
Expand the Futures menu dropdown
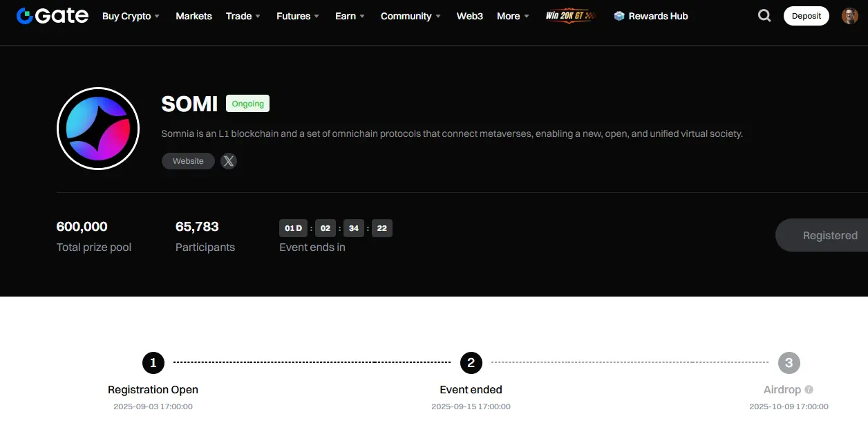coord(298,16)
